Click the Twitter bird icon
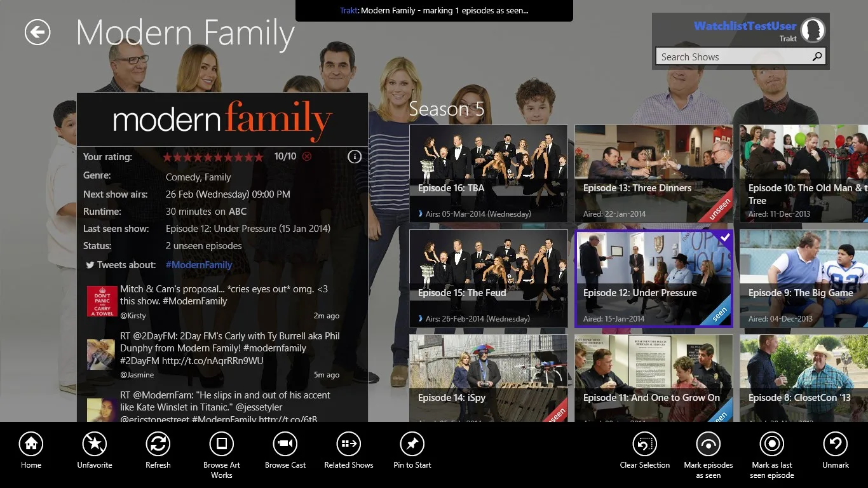The height and width of the screenshot is (488, 868). pos(90,265)
